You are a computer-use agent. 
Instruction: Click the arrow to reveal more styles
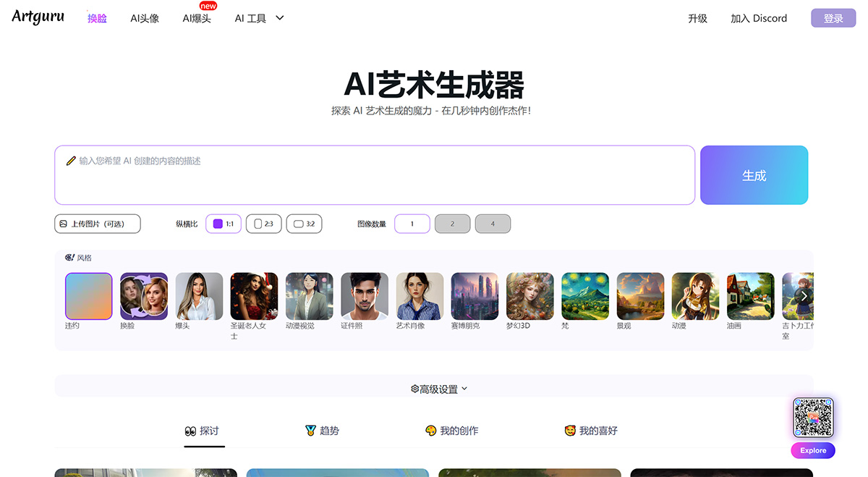coord(804,295)
